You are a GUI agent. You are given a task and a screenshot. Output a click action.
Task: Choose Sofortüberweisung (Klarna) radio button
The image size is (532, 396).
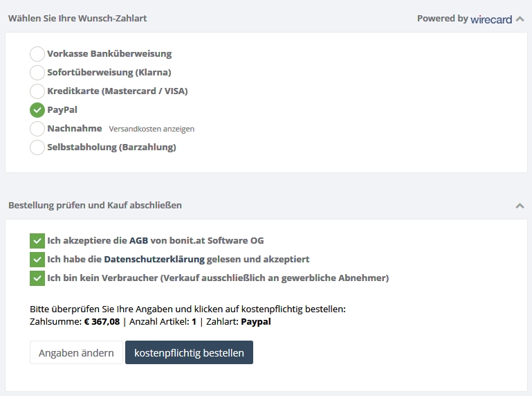[x=37, y=72]
